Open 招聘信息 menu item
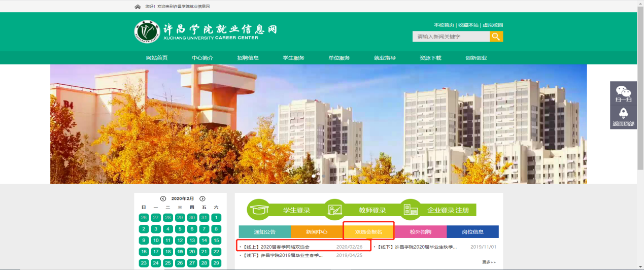This screenshot has height=270, width=644. 248,58
